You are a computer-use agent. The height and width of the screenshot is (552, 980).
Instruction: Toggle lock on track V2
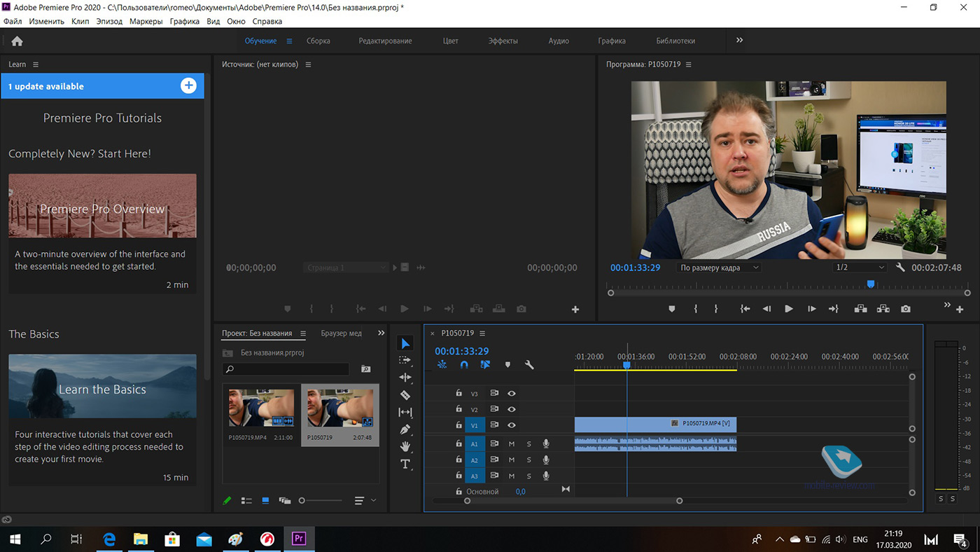coord(459,410)
